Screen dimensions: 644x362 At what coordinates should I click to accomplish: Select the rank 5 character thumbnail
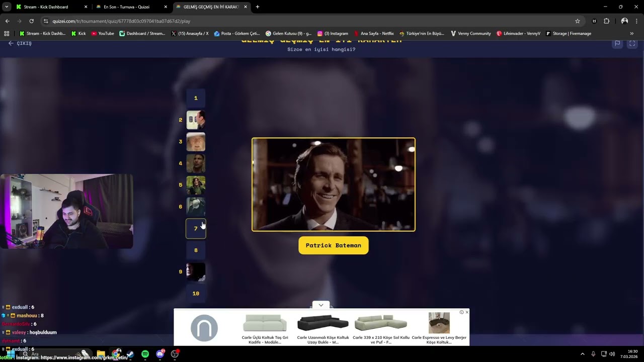196,185
